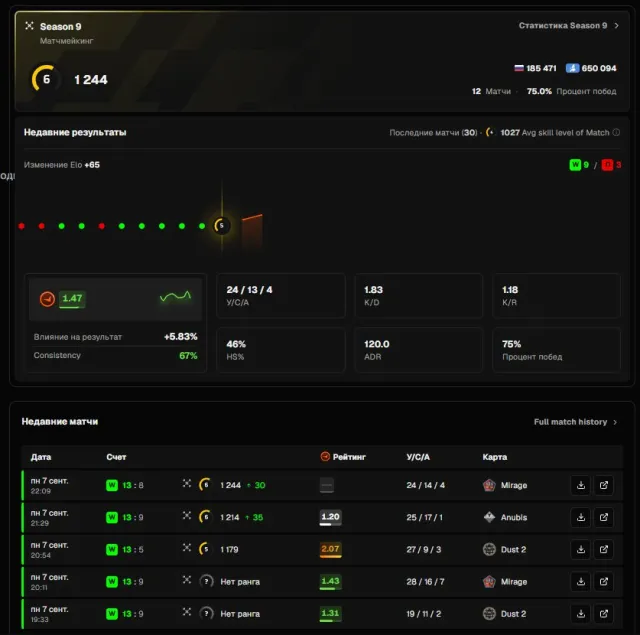
Task: Click the Влияние на результат +5.83% row
Action: click(x=116, y=337)
